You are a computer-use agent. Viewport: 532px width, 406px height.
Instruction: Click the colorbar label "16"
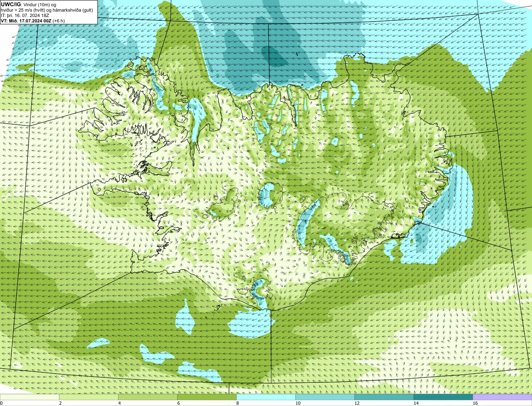475,403
